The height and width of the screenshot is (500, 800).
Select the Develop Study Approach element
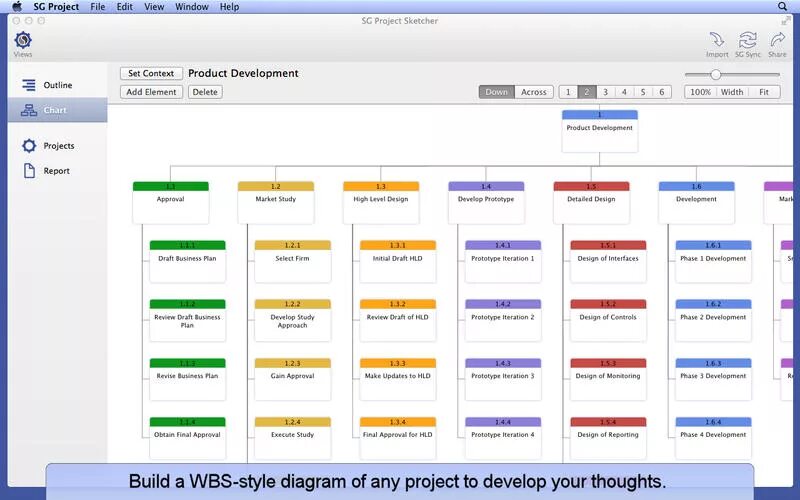(292, 320)
